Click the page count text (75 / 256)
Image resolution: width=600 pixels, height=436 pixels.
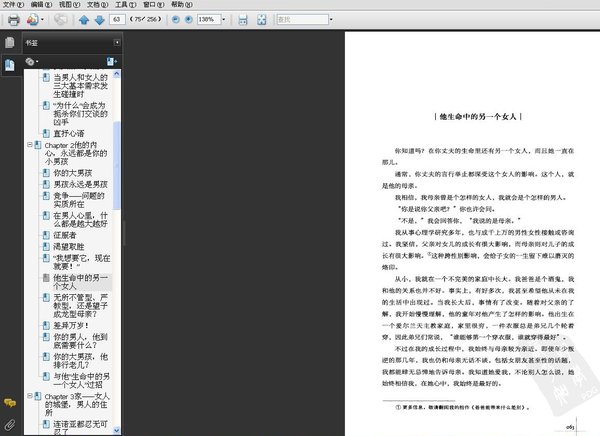click(x=146, y=19)
